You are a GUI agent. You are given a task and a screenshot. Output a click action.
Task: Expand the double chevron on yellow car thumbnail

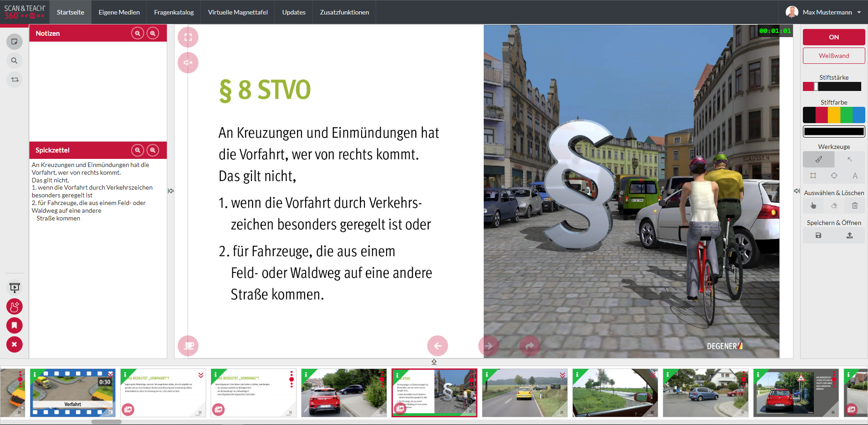tap(562, 375)
